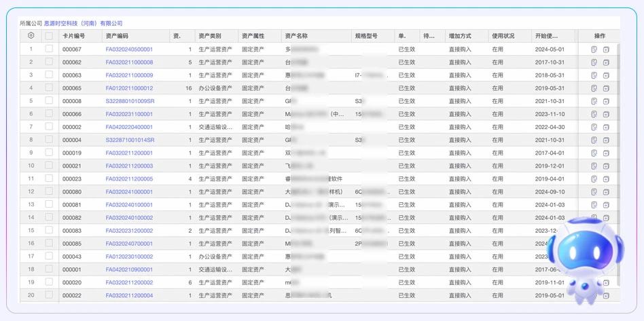Click archive box icon for card 000063

(x=606, y=75)
